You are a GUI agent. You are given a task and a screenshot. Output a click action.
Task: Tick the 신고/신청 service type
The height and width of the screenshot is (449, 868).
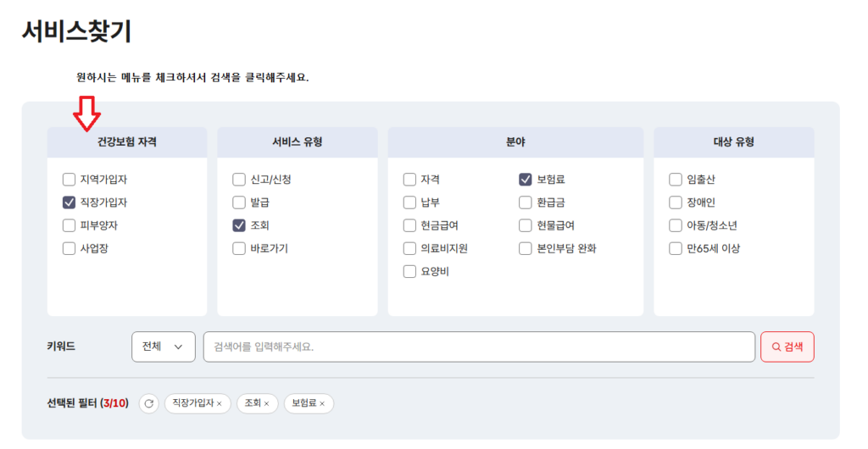pyautogui.click(x=238, y=179)
